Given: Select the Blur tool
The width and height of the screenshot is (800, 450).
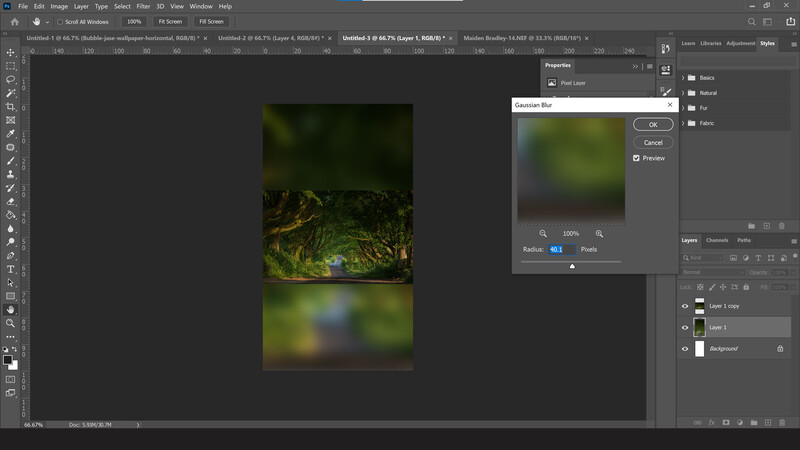Looking at the screenshot, I should coord(10,229).
